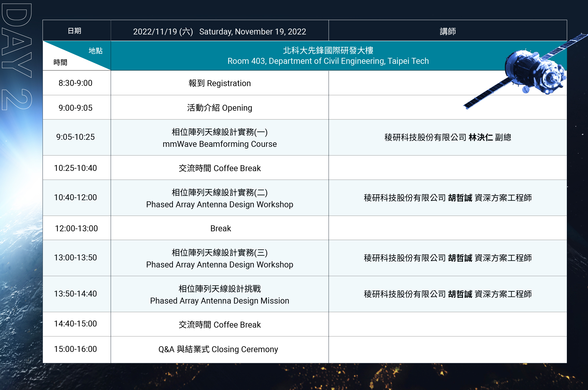
Task: Select the 講師 column header
Action: click(447, 31)
